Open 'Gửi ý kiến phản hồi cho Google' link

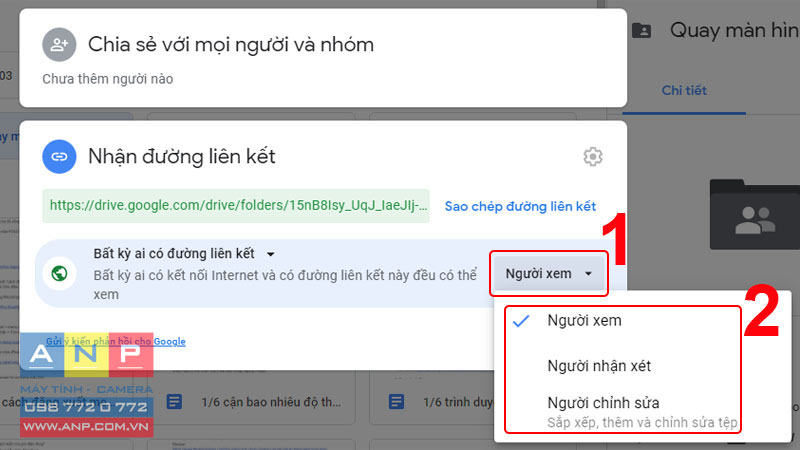click(x=116, y=341)
